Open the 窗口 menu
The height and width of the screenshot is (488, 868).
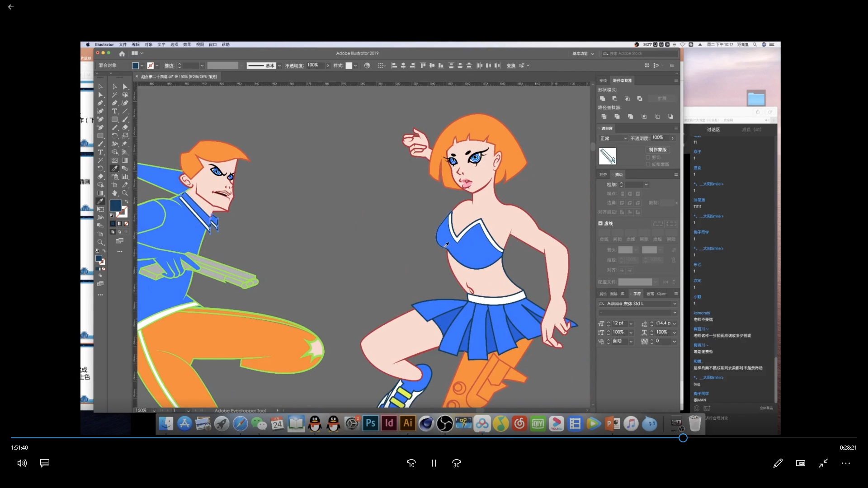click(213, 45)
